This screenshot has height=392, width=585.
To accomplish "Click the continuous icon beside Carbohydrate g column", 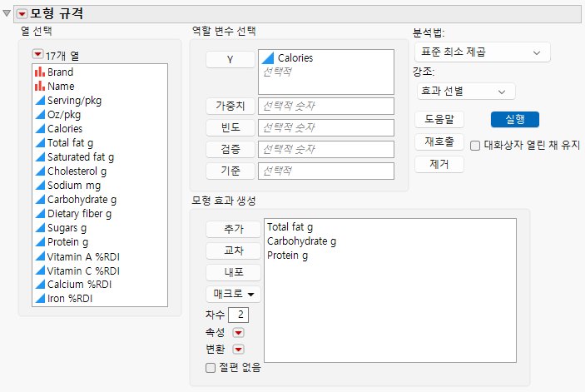I will click(40, 200).
